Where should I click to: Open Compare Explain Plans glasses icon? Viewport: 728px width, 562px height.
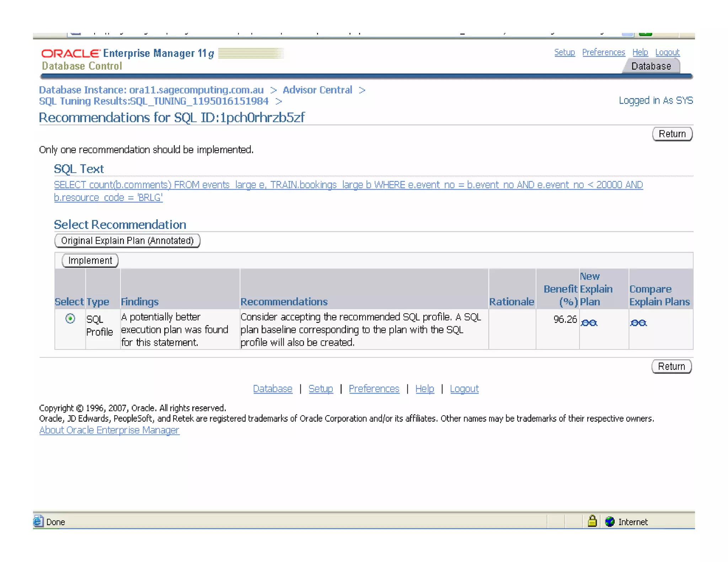(638, 323)
